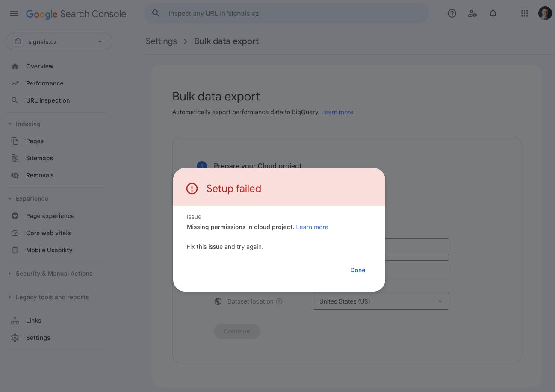
Task: Open the signals.cz property selector
Action: 59,42
